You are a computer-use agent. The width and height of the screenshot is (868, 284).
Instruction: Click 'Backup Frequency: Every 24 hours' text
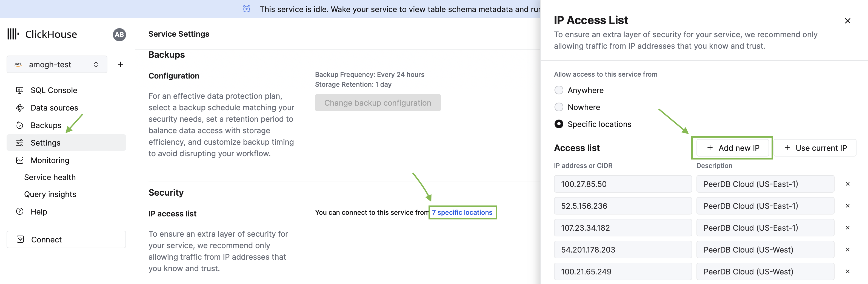click(x=370, y=74)
